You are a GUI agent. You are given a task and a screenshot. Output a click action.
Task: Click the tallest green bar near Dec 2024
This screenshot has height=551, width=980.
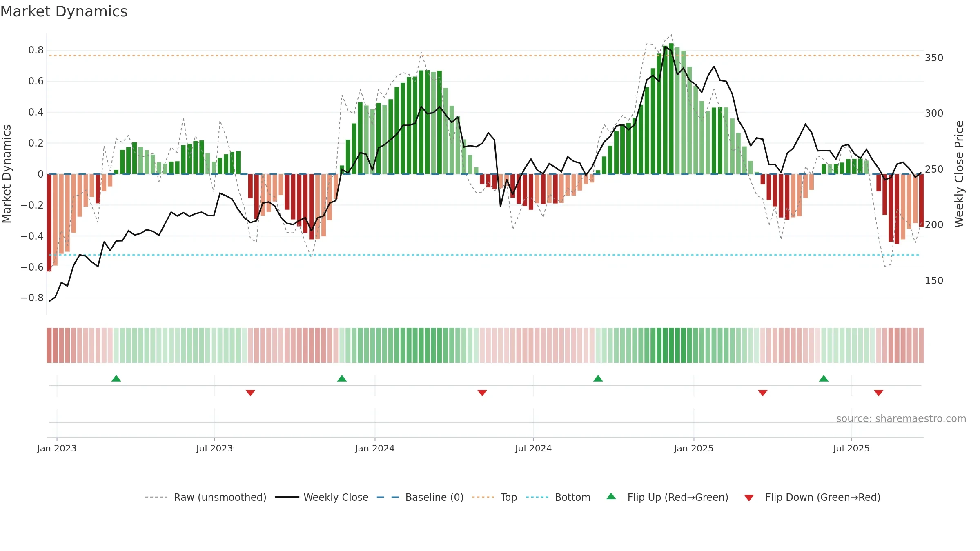[x=671, y=109]
